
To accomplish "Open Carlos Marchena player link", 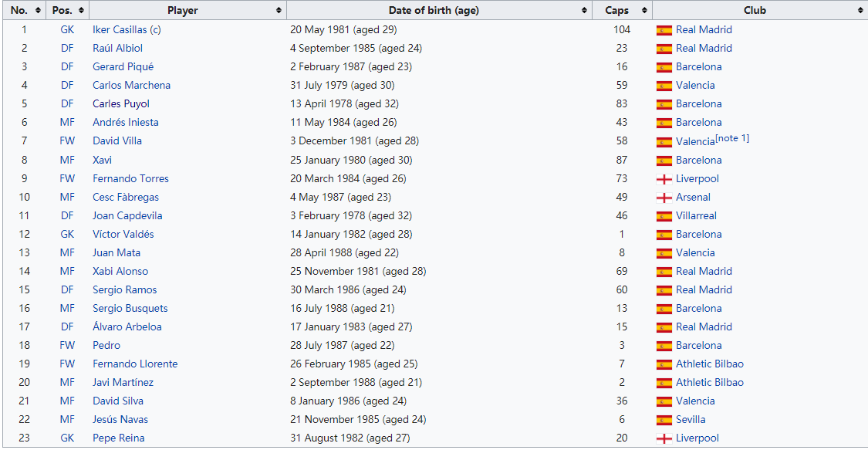I will point(131,85).
